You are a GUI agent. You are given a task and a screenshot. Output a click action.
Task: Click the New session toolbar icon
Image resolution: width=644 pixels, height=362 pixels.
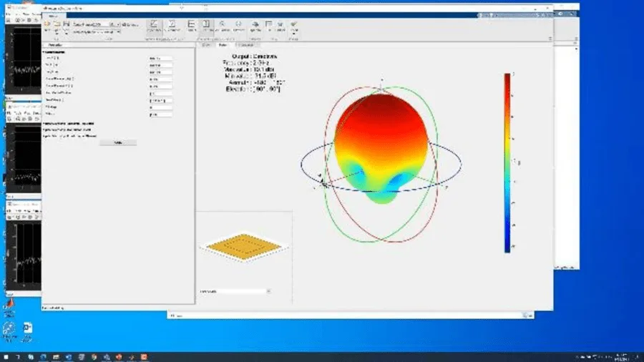47,24
